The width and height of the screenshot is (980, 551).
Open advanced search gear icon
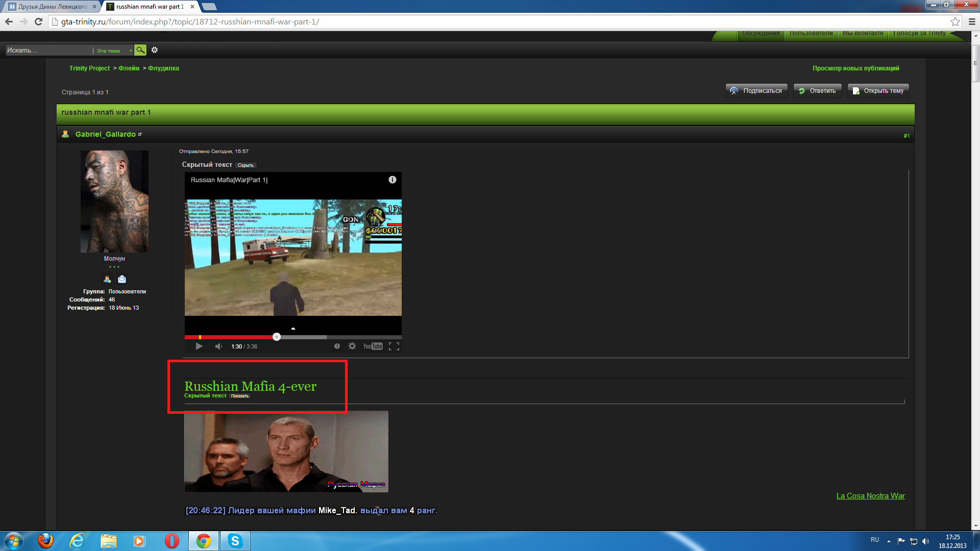(x=155, y=50)
